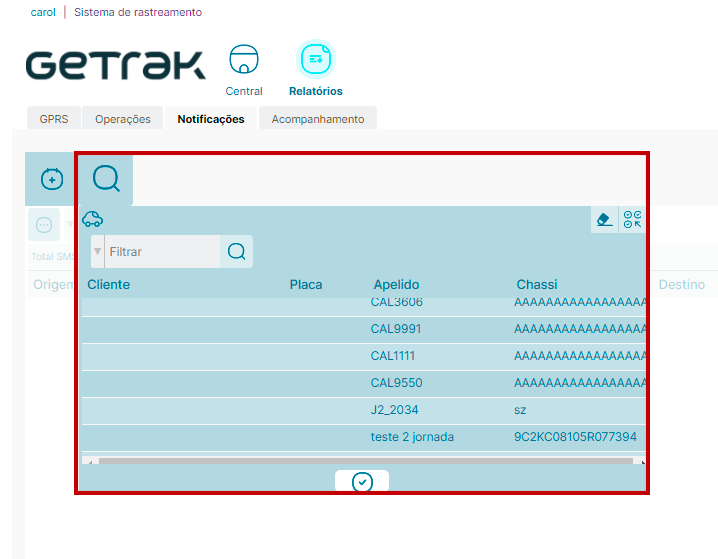Sort by Apelido column header
Image resolution: width=718 pixels, height=559 pixels.
click(397, 285)
